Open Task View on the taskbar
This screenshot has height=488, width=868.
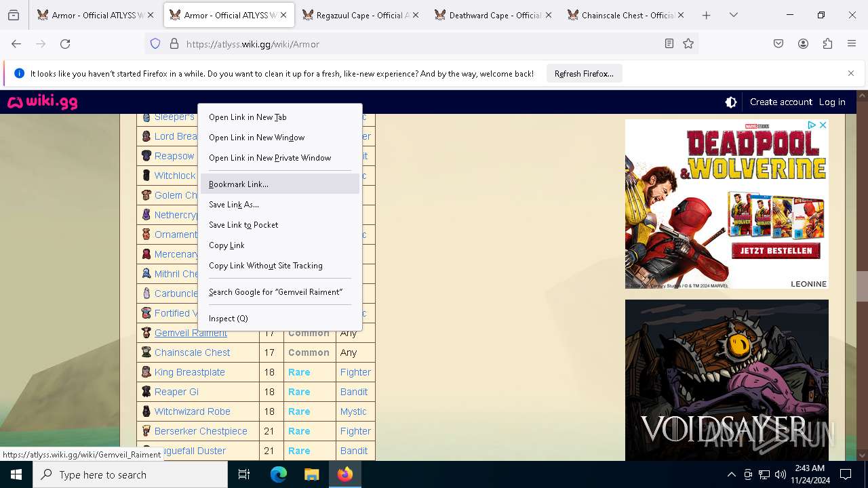(x=244, y=474)
